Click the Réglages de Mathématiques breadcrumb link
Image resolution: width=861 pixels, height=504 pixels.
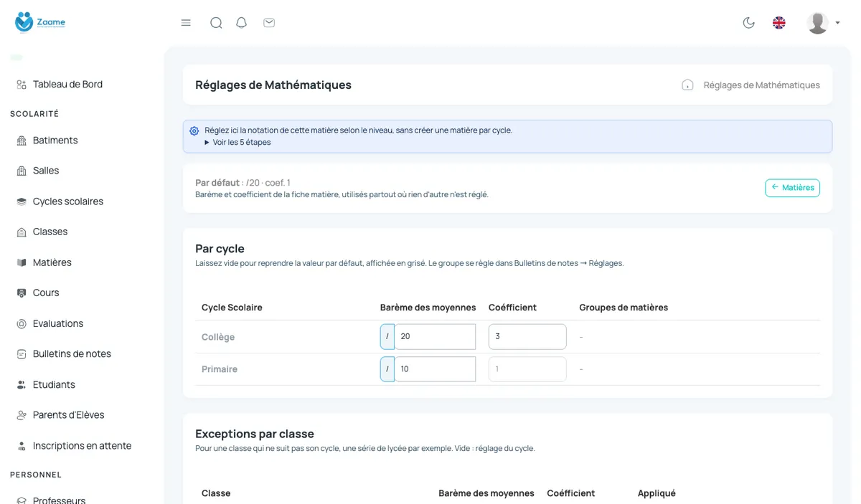[761, 85]
